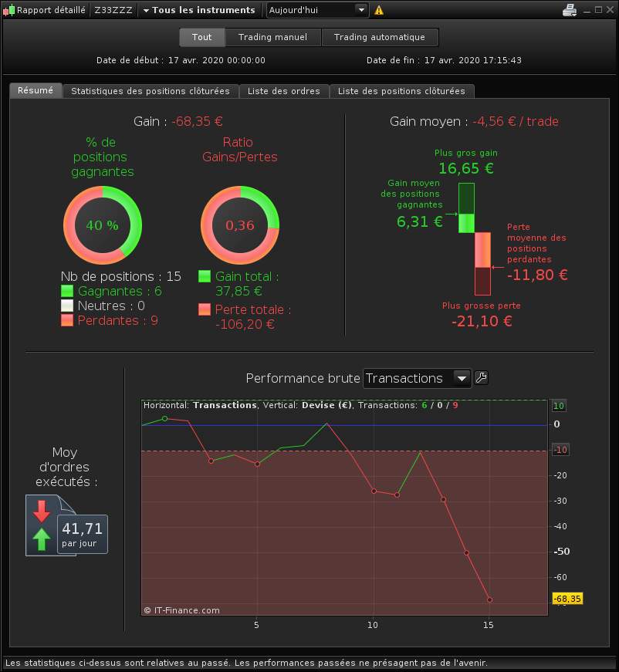Click the candlestick app icon top-left
The width and height of the screenshot is (619, 672).
click(x=8, y=10)
